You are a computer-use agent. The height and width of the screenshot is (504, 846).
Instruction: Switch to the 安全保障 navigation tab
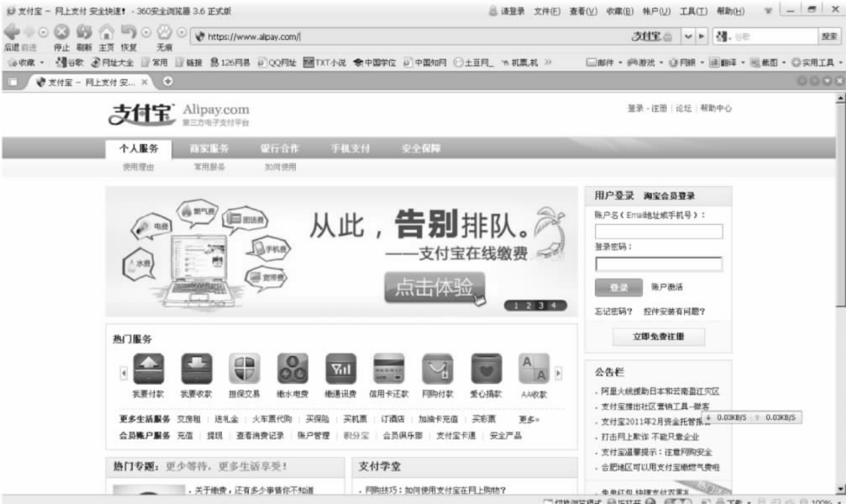pos(421,148)
